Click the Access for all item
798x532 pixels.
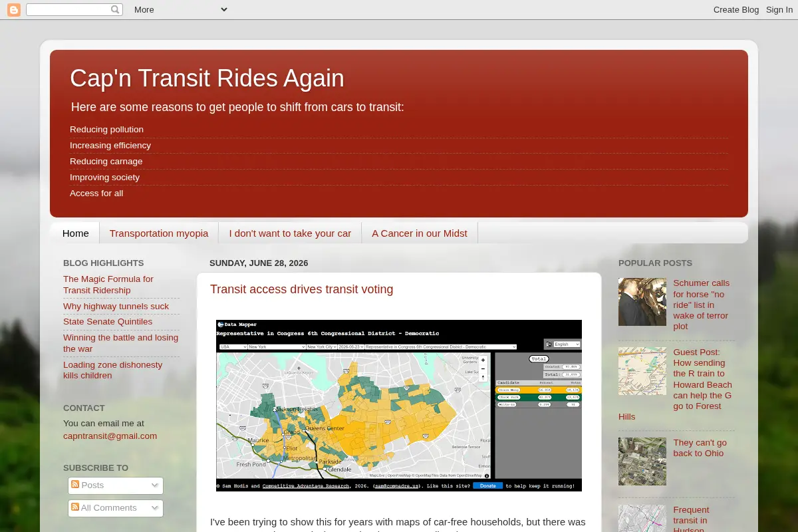tap(96, 193)
